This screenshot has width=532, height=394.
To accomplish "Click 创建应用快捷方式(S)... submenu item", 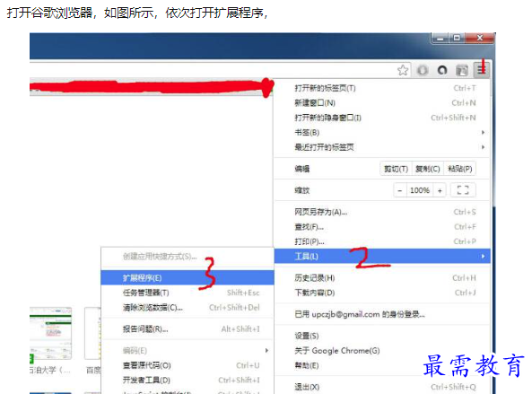I will (188, 257).
